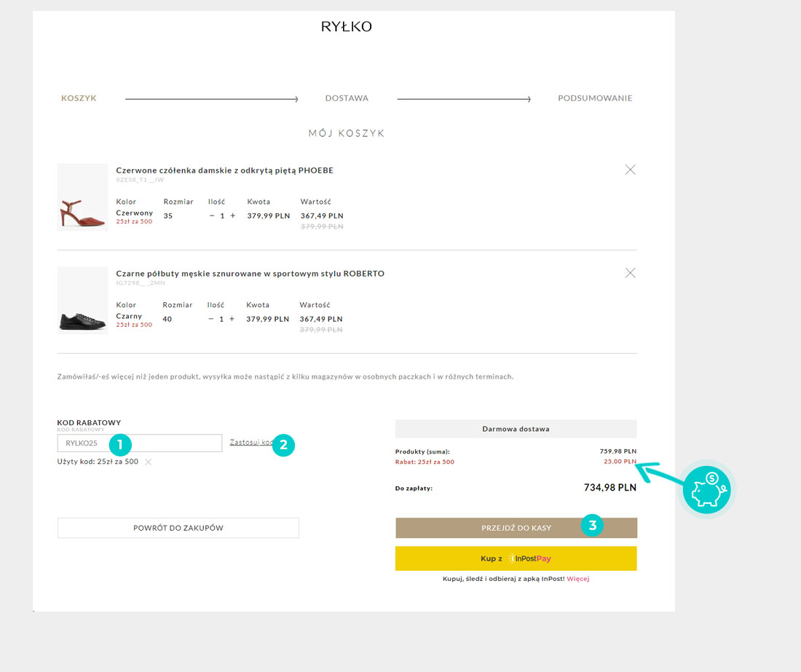Click the Darmowa dostawa banner

point(516,429)
